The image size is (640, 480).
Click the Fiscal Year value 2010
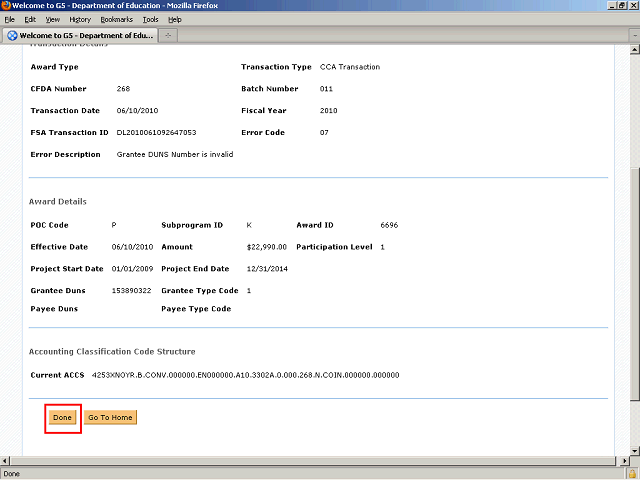point(329,111)
